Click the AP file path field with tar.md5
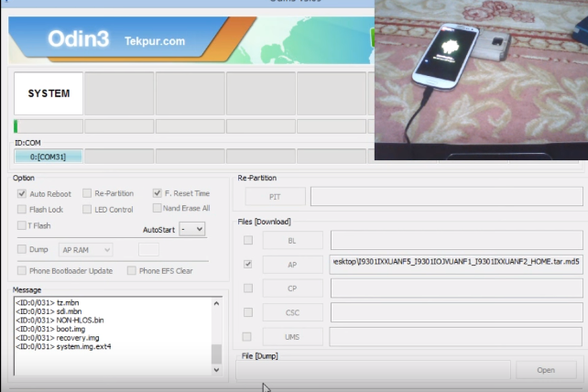 [x=456, y=264]
